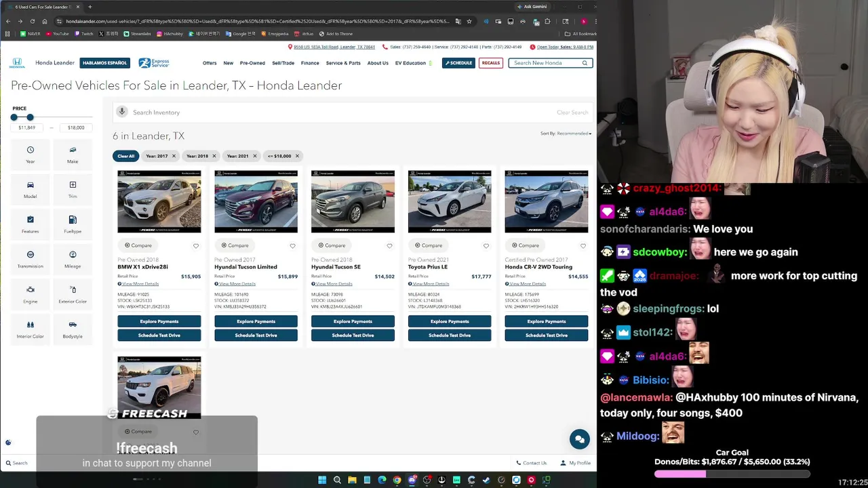Screen dimensions: 868x488
Task: Toggle Compare for BMW X1 xDrive28i
Action: (138, 245)
